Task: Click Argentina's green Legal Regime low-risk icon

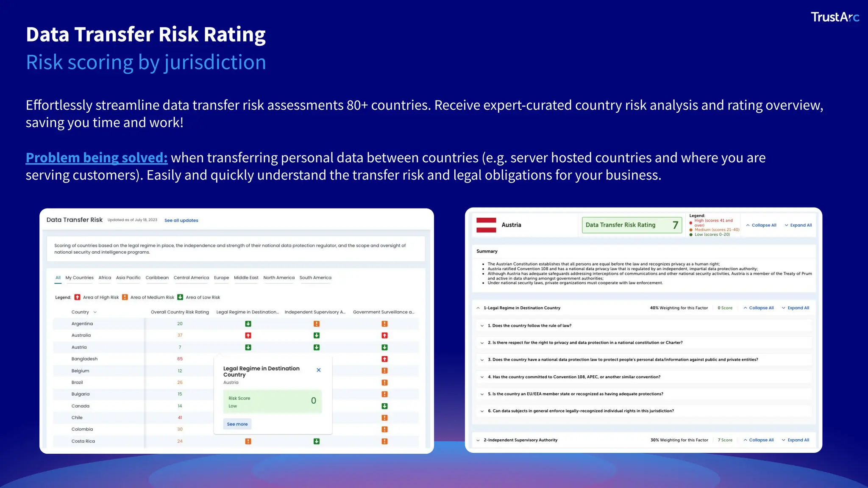Action: coord(248,324)
